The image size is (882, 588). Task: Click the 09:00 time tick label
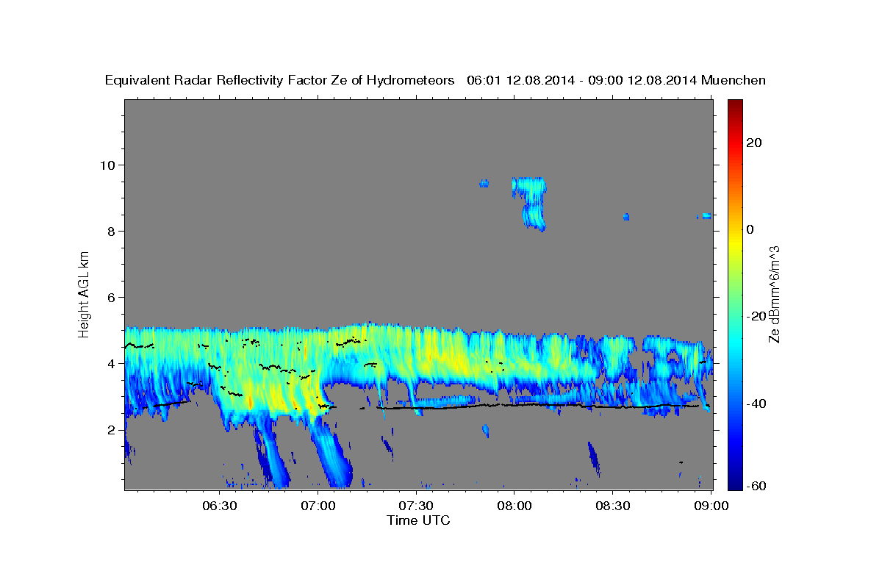(712, 506)
